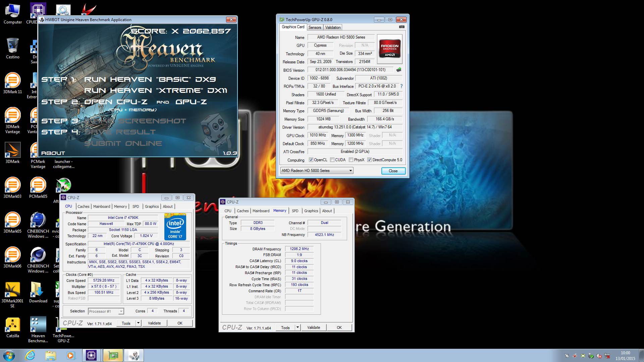The image size is (644, 362).
Task: Toggle the PhysX checkbox in GPU-Z
Action: pos(351,160)
